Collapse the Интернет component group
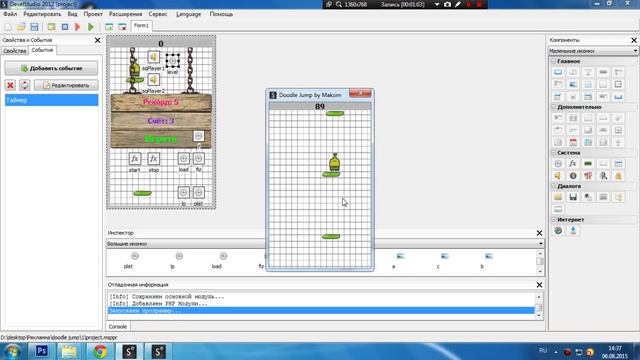The width and height of the screenshot is (640, 360). (x=554, y=220)
